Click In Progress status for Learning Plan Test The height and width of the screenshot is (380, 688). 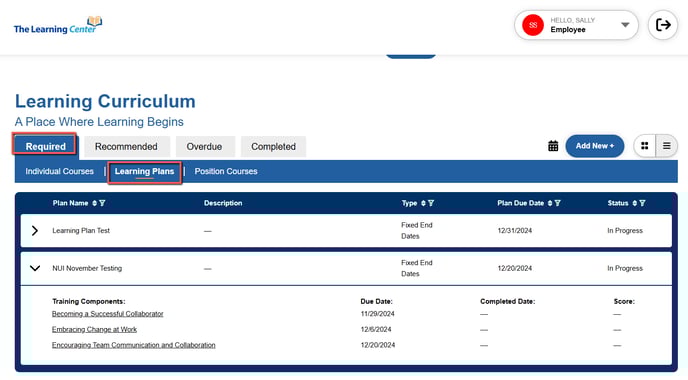tap(625, 230)
